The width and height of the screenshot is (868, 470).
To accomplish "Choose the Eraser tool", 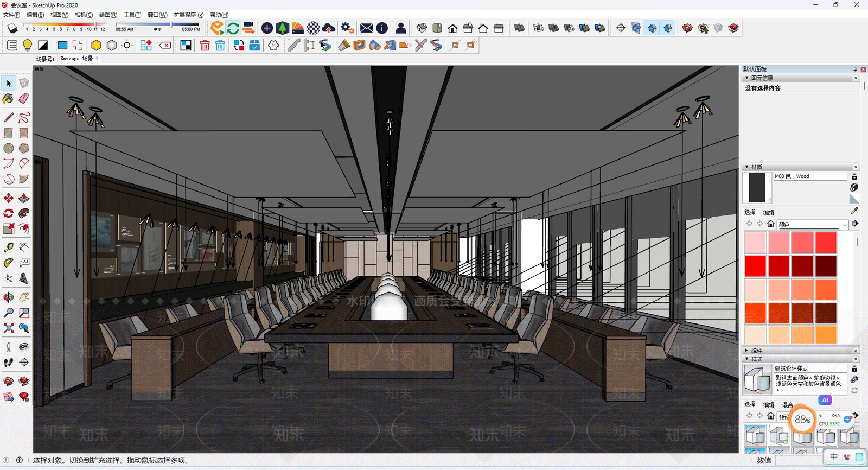I will [24, 99].
